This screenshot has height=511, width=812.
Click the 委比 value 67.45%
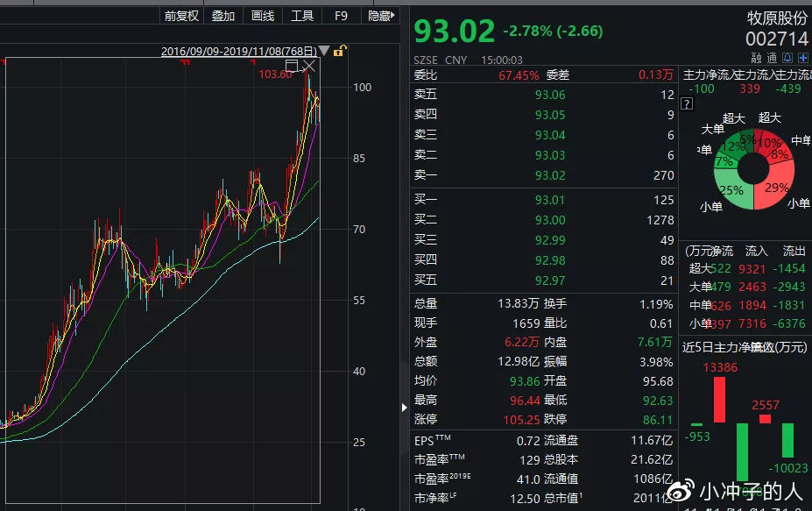pos(519,75)
